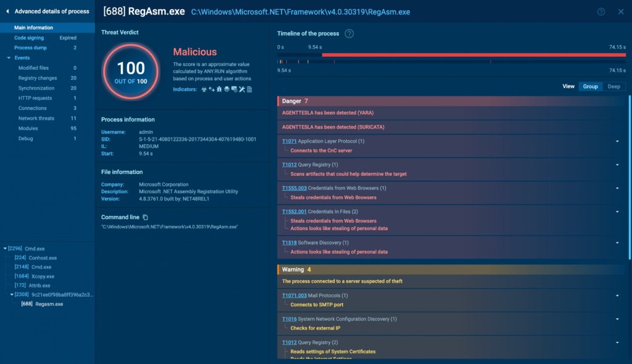
Task: Open the T1071 technique link
Action: pos(289,141)
